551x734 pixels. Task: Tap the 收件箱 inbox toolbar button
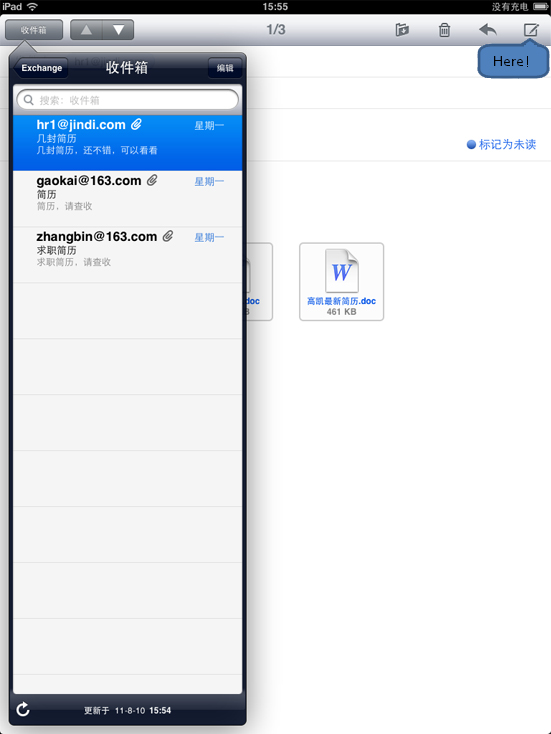click(x=34, y=30)
